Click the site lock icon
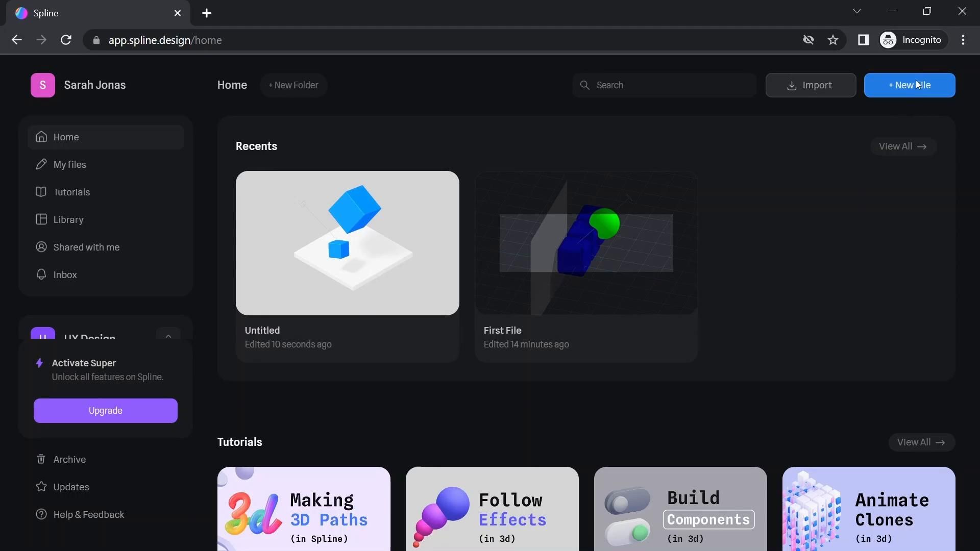This screenshot has width=980, height=551. 96,40
